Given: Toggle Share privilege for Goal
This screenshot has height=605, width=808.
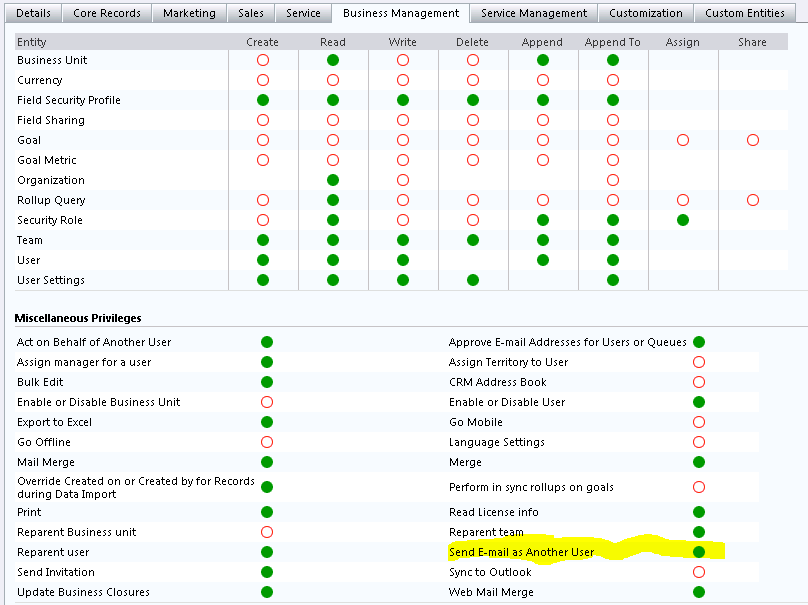Looking at the screenshot, I should tap(753, 140).
